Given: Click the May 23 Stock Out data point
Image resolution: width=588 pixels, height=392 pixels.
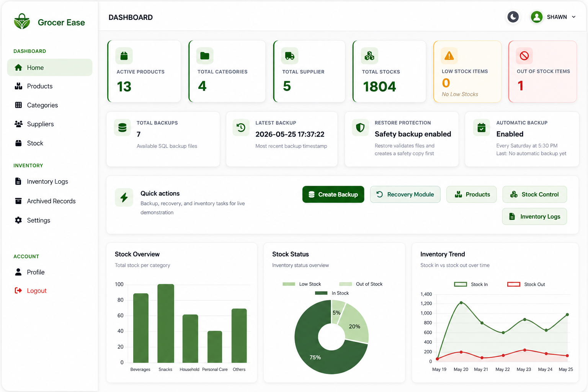Looking at the screenshot, I should coord(524,350).
